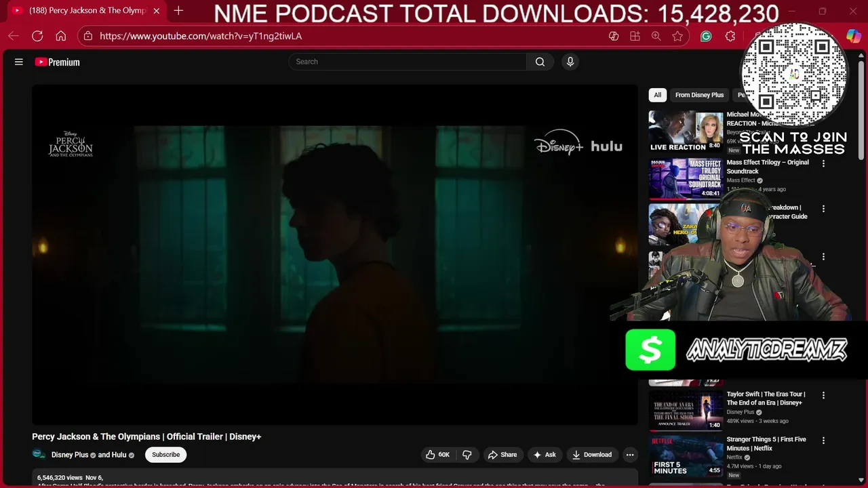Subscribe to Disney Plus channel
The image size is (868, 488).
pos(165,455)
